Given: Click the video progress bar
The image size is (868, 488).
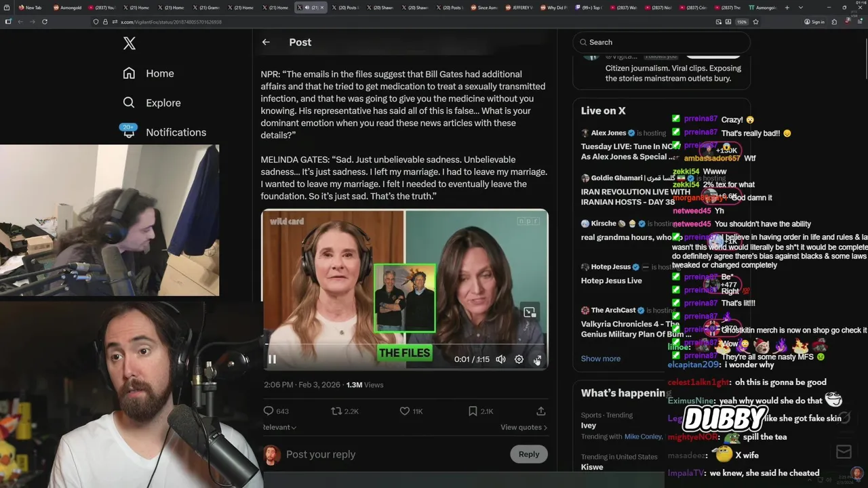Looking at the screenshot, I should coord(405,345).
